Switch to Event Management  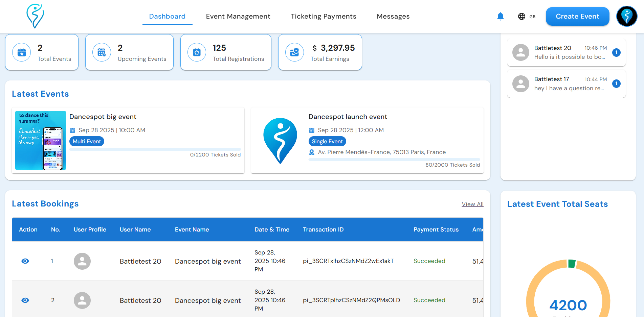(238, 16)
